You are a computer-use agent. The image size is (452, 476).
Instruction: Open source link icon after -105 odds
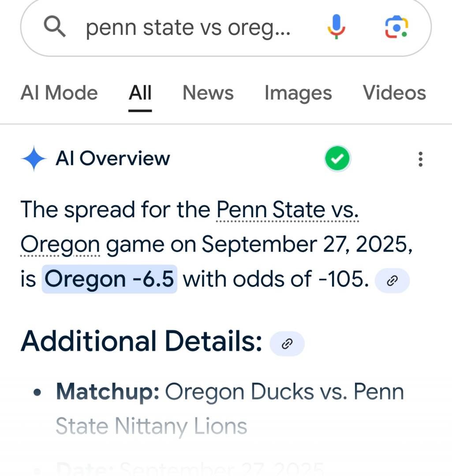(x=392, y=281)
